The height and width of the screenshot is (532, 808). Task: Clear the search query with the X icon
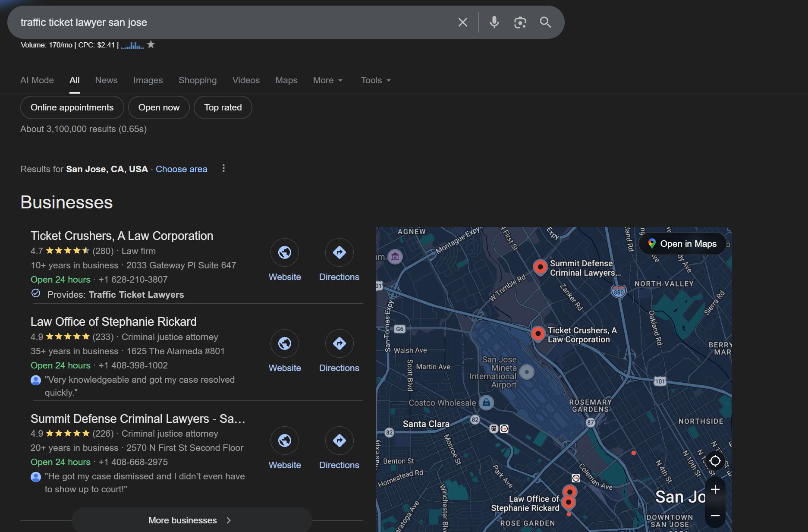(462, 22)
